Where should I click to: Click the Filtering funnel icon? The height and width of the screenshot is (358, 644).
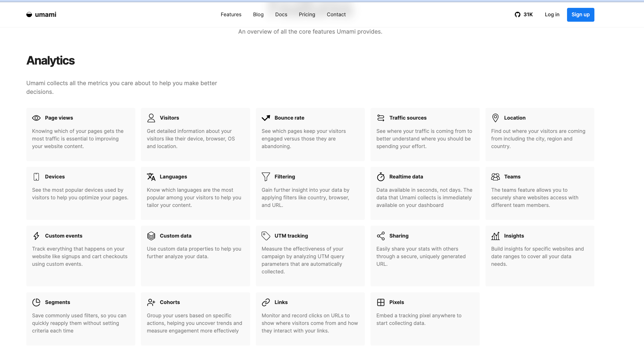click(x=266, y=177)
